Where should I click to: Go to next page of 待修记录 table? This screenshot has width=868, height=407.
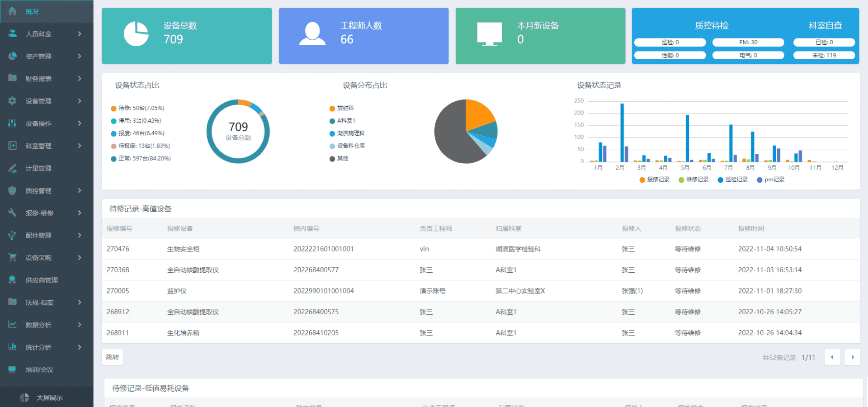click(852, 357)
